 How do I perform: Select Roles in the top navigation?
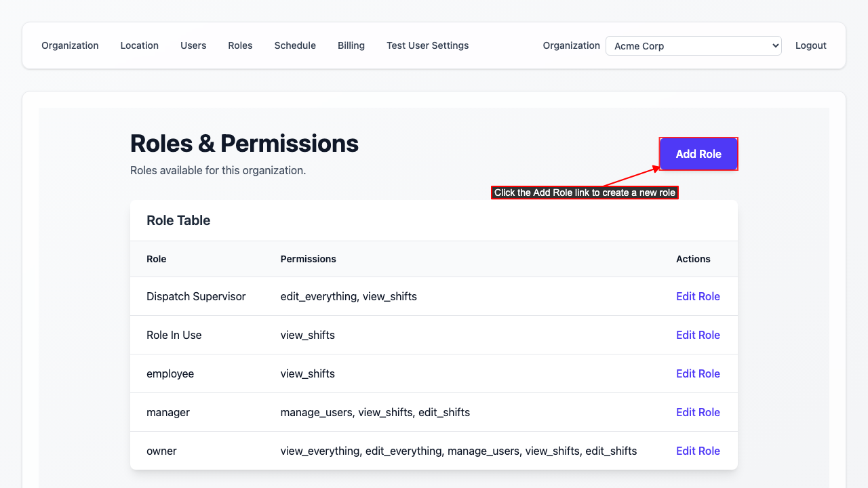[x=240, y=45]
